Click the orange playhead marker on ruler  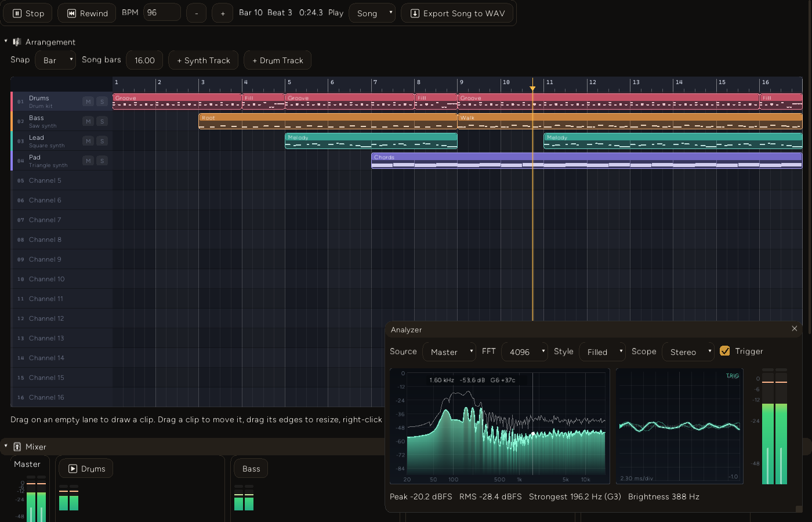(532, 88)
